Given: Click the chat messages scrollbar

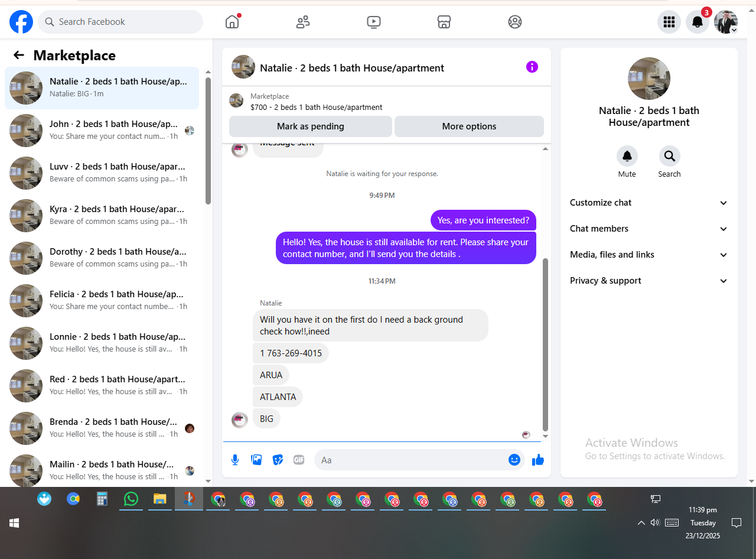Looking at the screenshot, I should coord(545,344).
